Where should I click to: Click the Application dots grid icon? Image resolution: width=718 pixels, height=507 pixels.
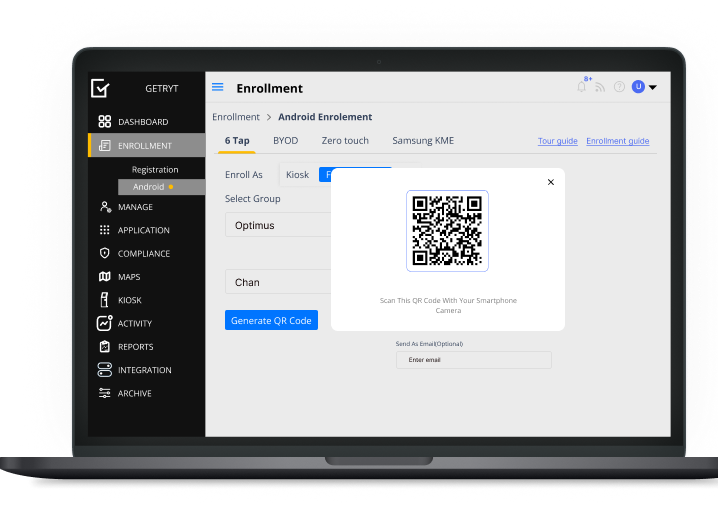pyautogui.click(x=104, y=230)
